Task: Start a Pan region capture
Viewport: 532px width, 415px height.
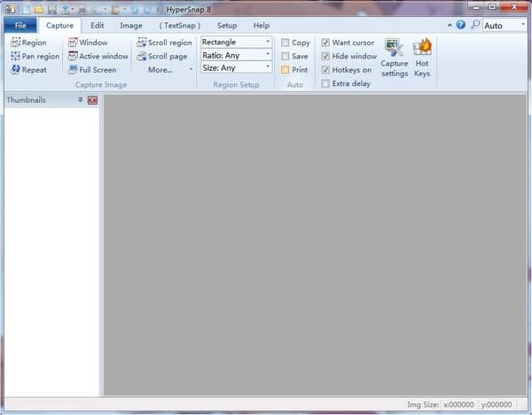Action: coord(35,57)
